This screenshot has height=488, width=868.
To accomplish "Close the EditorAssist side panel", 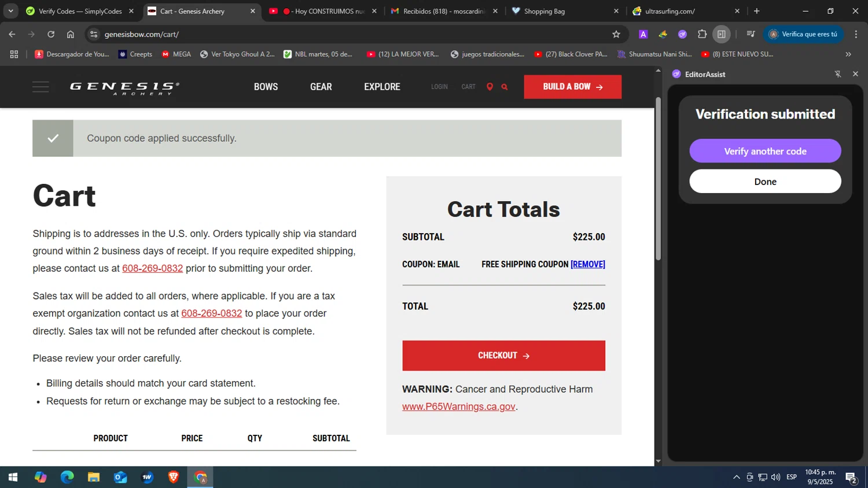I will (855, 74).
